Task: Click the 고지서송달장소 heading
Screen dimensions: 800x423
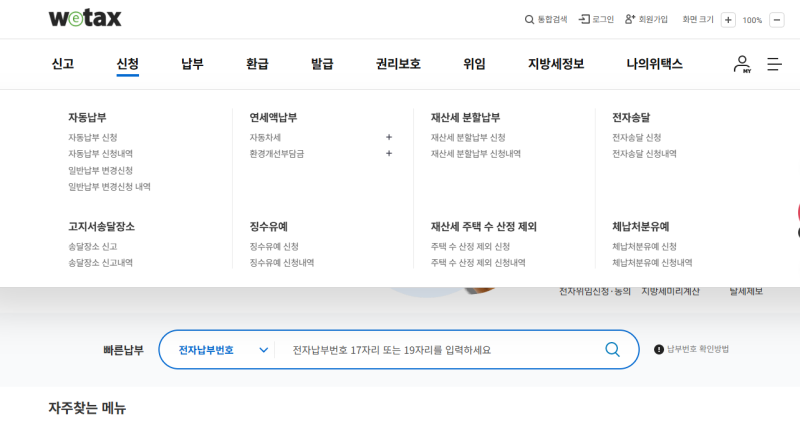Action: 102,227
